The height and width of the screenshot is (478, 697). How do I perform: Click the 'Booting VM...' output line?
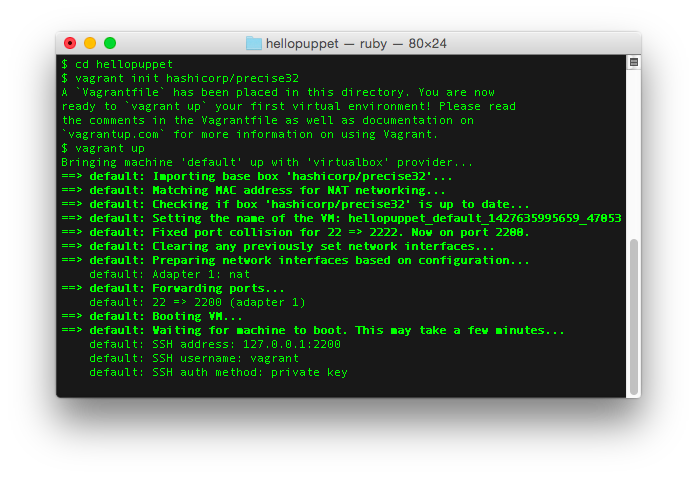point(152,316)
